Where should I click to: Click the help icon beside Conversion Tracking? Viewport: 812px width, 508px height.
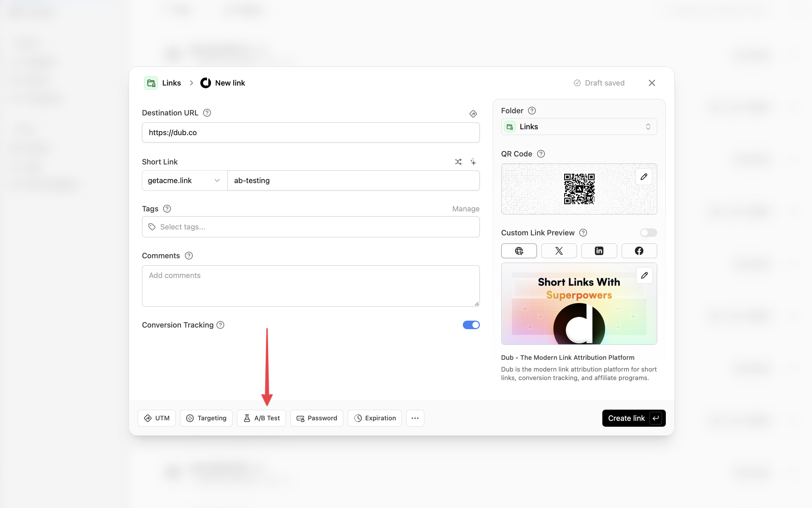[220, 325]
